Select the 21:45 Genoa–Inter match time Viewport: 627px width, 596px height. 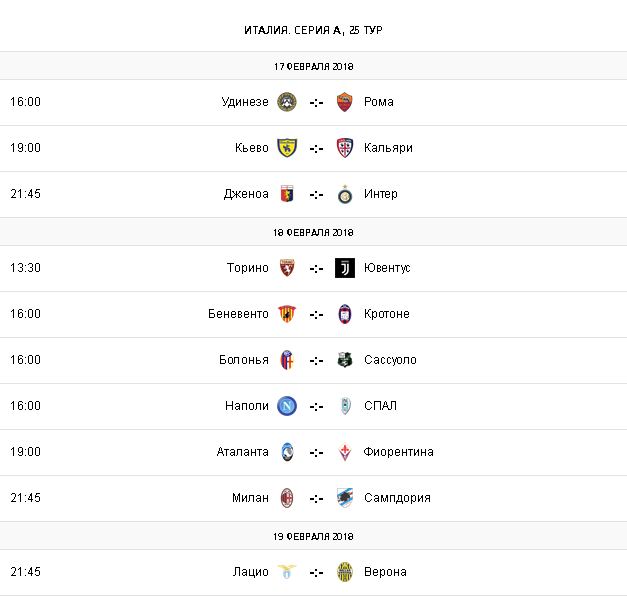coord(26,194)
